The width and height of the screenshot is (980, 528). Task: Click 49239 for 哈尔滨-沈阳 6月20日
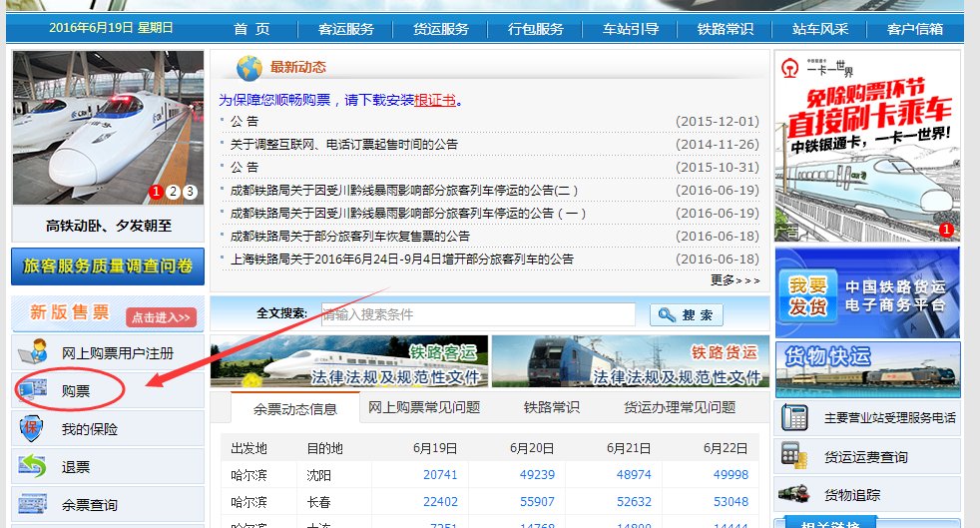[x=537, y=475]
